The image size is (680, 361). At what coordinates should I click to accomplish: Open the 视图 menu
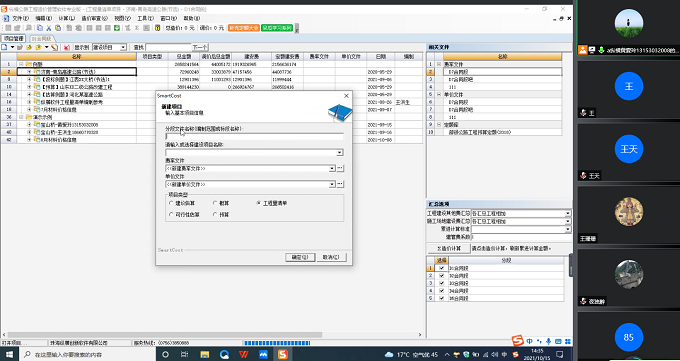point(122,19)
